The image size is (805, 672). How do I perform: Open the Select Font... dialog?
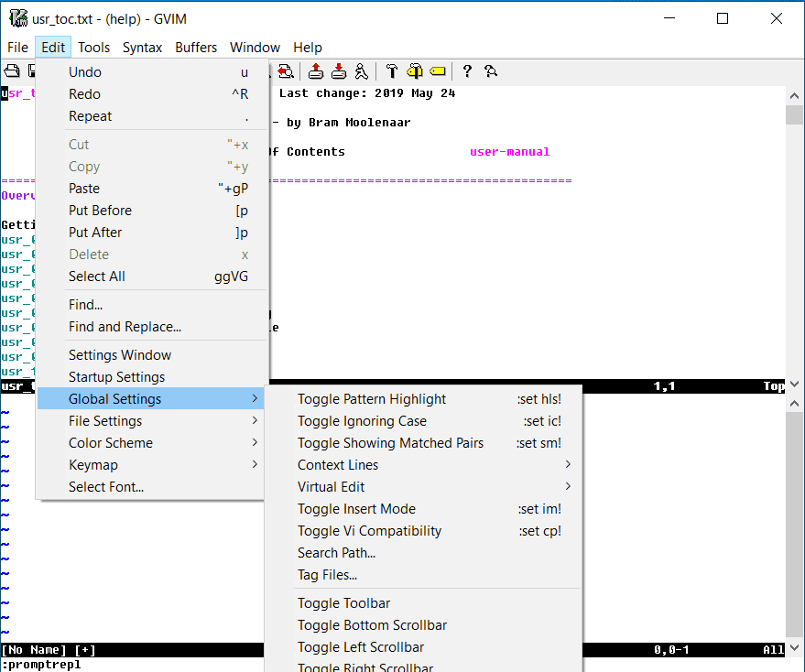click(x=151, y=487)
